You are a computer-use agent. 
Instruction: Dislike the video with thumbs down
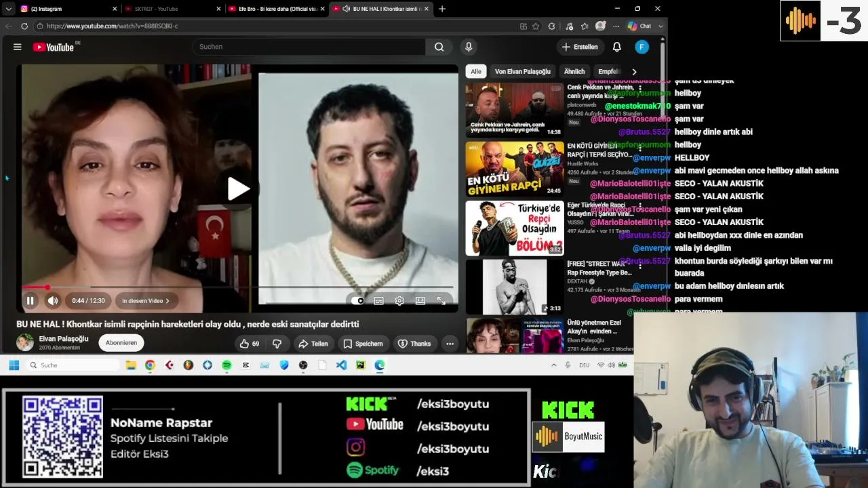[277, 344]
